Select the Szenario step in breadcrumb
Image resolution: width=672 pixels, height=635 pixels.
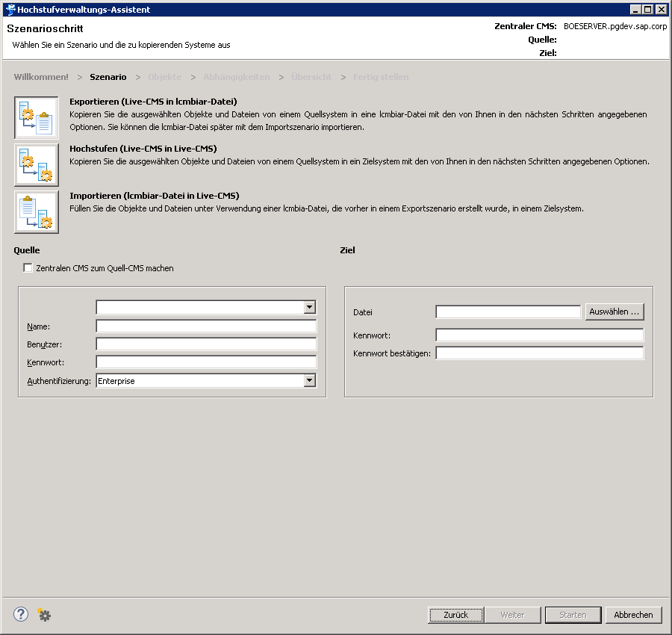point(108,77)
